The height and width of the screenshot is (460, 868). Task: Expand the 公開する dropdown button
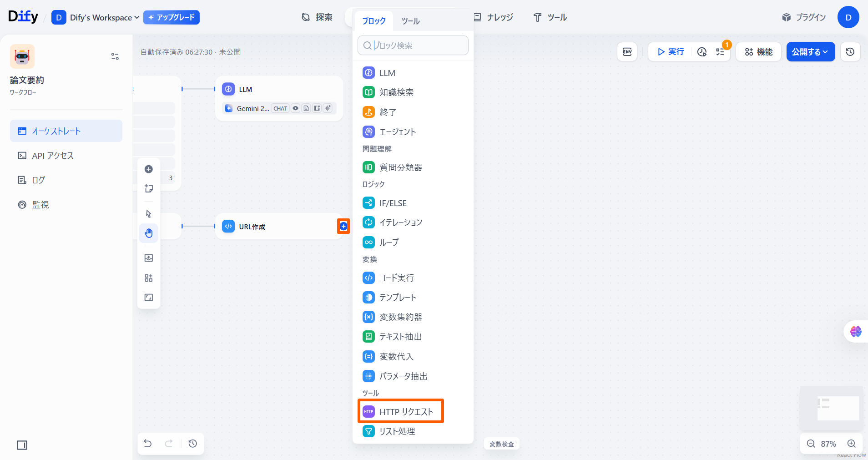click(810, 52)
